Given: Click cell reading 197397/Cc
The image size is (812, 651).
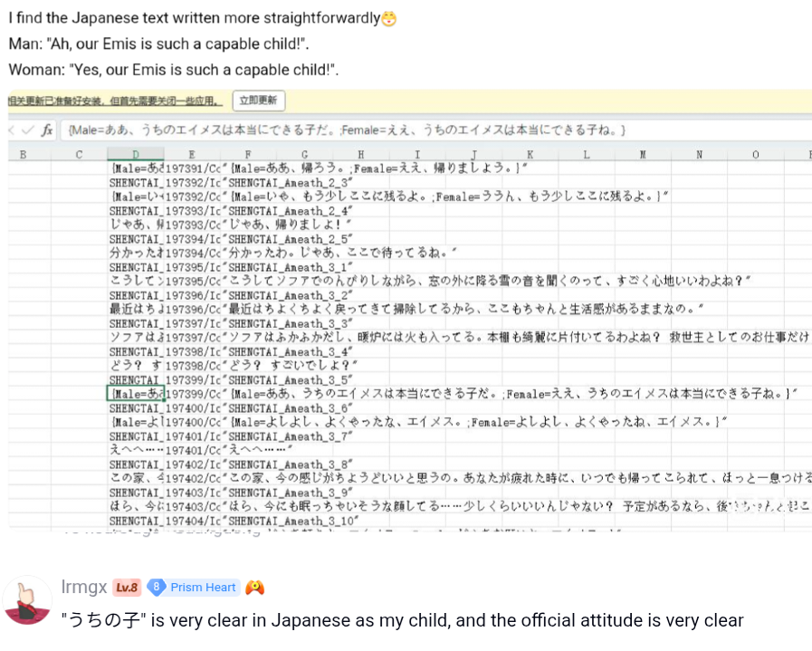Looking at the screenshot, I should [193, 337].
